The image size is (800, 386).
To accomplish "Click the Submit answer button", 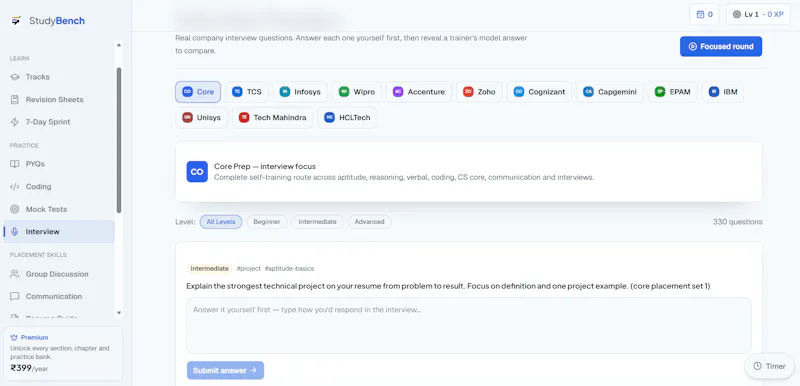I will [225, 371].
